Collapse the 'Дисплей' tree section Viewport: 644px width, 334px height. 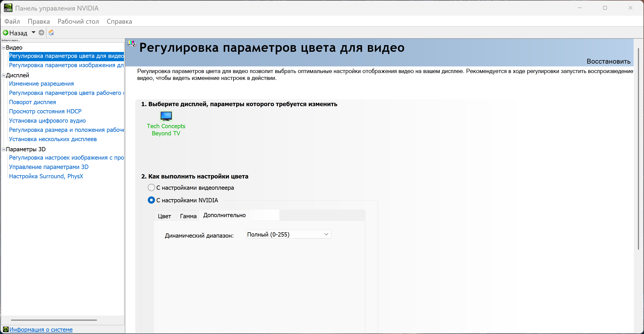(x=4, y=75)
